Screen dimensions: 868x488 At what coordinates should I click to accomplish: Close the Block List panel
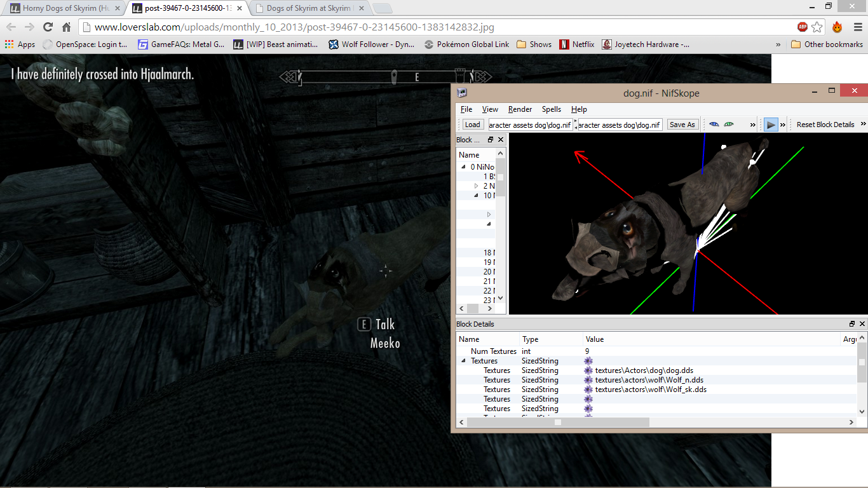[501, 140]
